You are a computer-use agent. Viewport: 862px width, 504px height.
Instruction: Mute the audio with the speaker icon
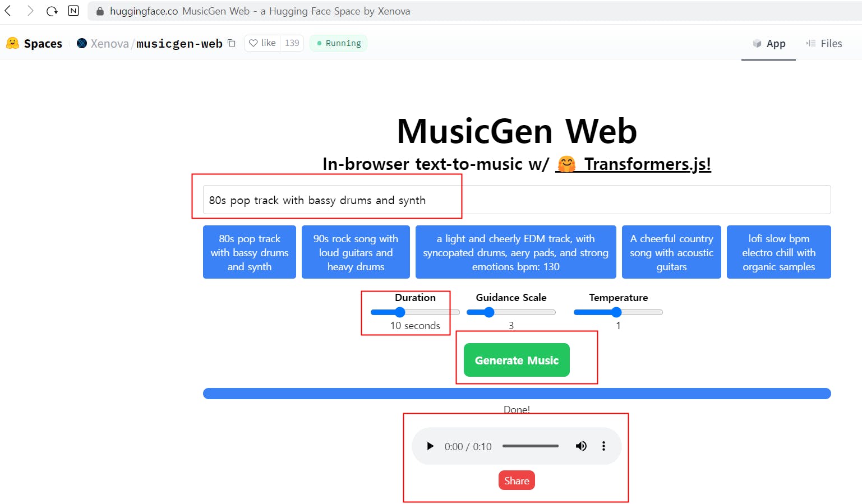pos(581,446)
